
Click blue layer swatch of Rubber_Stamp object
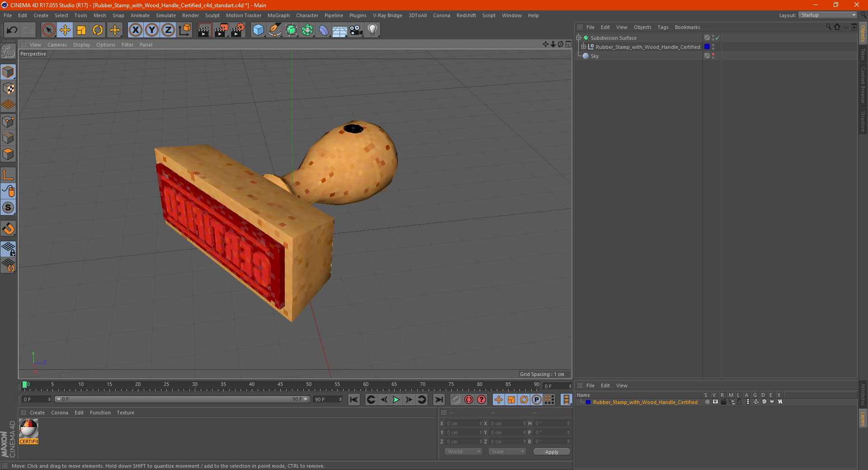coord(707,47)
